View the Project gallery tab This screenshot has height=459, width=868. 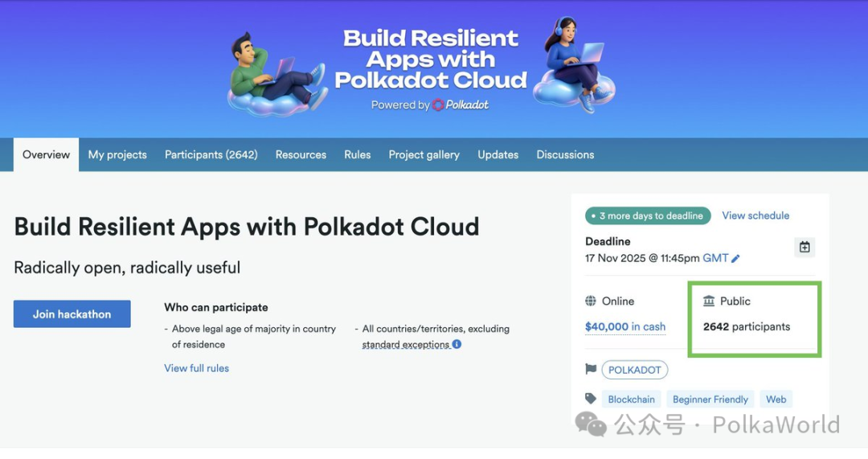[424, 154]
